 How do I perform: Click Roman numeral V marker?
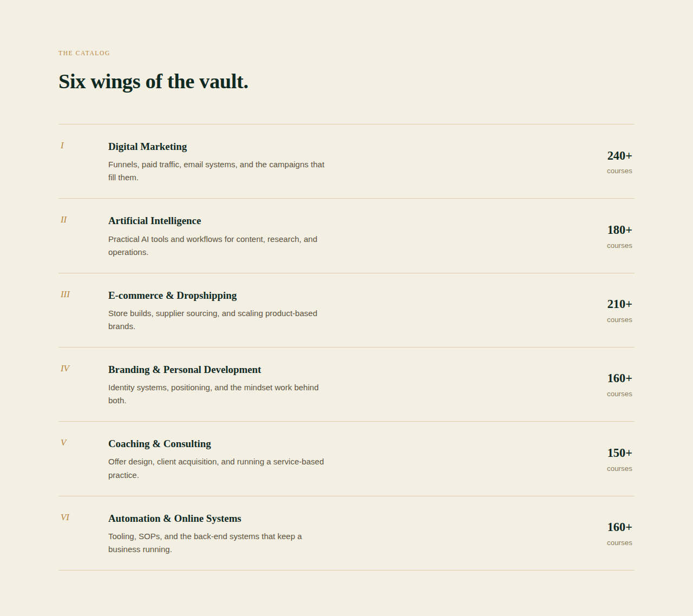click(63, 443)
